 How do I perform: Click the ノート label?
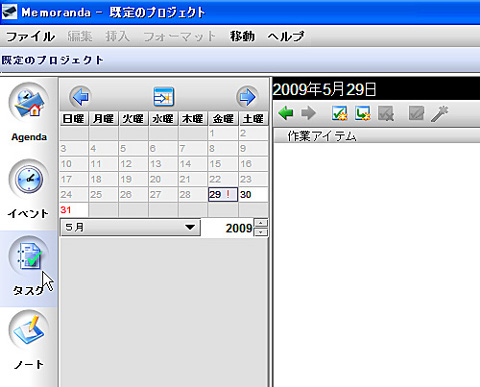(x=29, y=364)
